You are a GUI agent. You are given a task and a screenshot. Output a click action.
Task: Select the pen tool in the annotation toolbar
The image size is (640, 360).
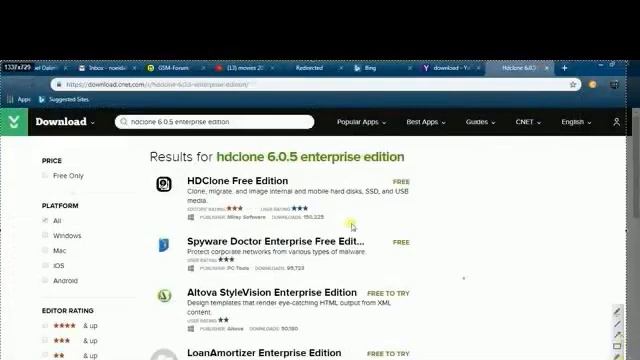[x=617, y=312]
